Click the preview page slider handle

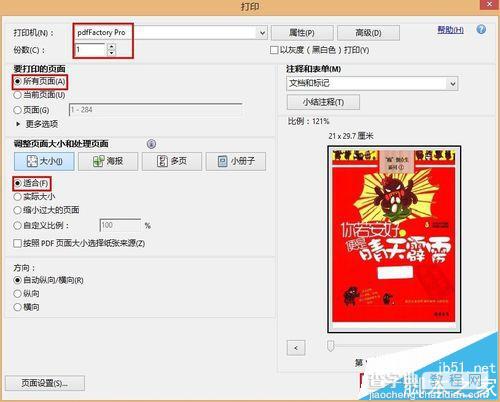click(x=330, y=346)
